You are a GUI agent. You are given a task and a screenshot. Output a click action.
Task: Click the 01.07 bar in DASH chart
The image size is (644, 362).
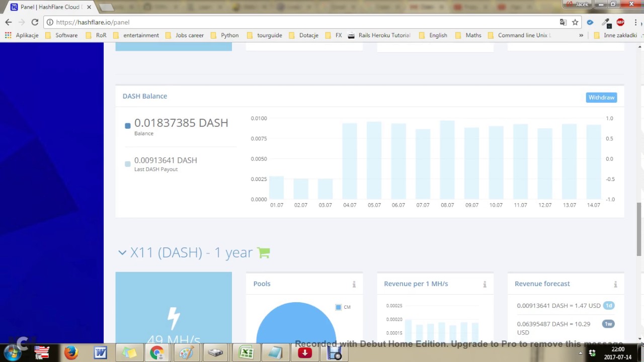coord(277,188)
